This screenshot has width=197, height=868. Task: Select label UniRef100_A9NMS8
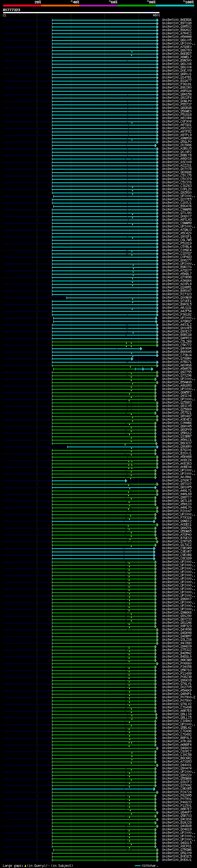pyautogui.click(x=177, y=138)
